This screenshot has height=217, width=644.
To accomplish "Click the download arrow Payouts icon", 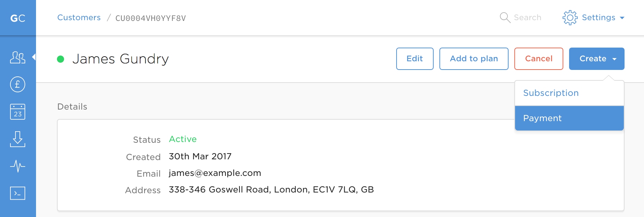I will pyautogui.click(x=18, y=139).
